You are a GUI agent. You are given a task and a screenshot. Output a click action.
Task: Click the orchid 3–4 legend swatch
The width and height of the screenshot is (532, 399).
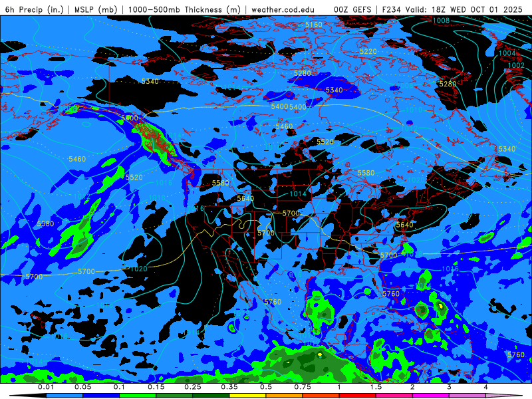point(467,396)
